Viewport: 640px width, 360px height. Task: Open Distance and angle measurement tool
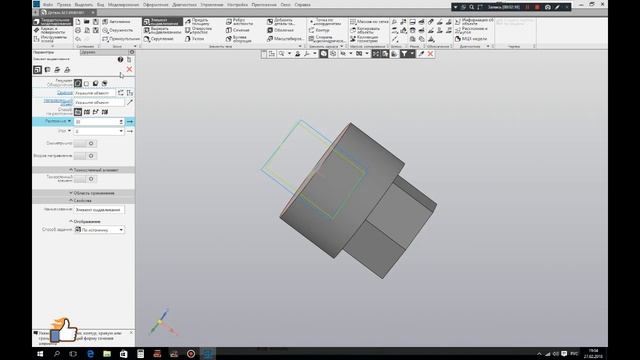point(471,30)
